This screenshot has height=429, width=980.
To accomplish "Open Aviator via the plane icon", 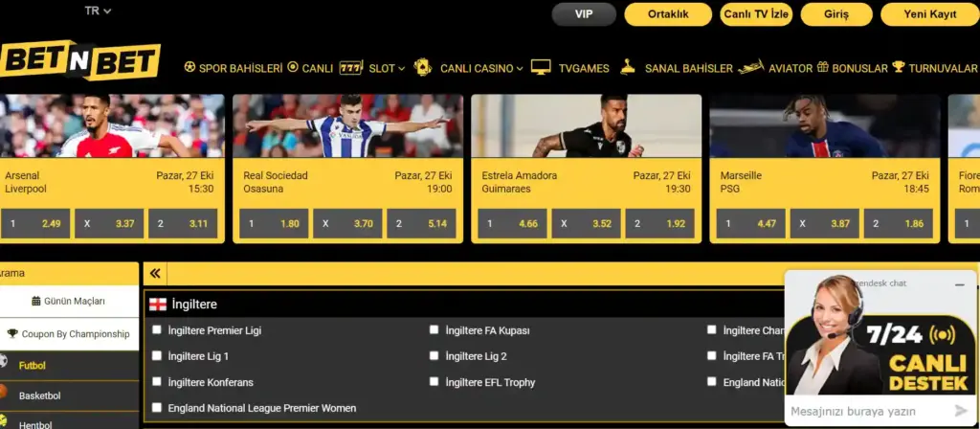I will coord(750,67).
